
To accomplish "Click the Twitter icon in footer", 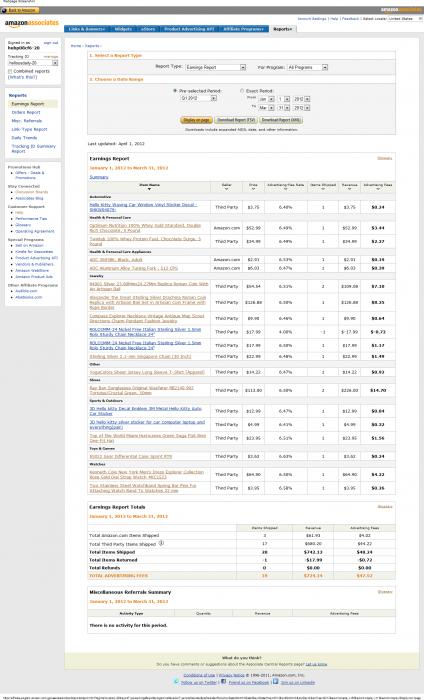I will click(177, 682).
